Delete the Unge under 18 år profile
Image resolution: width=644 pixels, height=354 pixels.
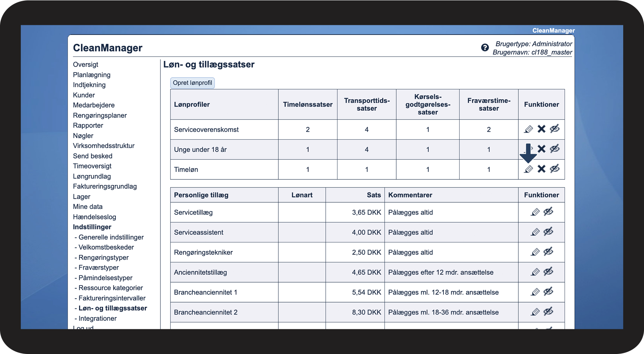click(542, 149)
